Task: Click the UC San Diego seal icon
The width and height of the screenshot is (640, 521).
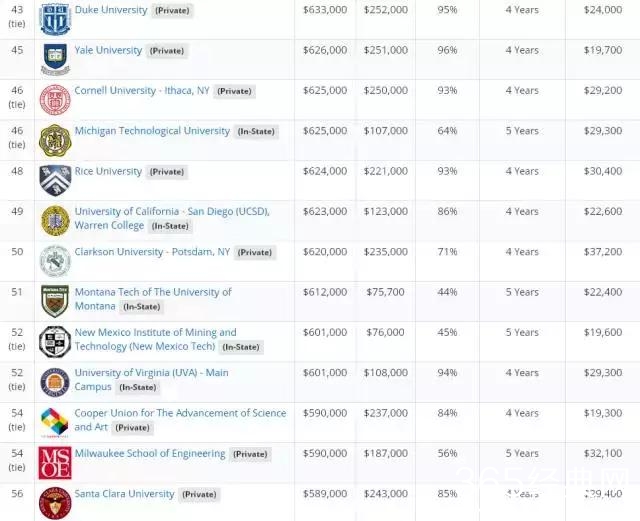Action: coord(55,221)
